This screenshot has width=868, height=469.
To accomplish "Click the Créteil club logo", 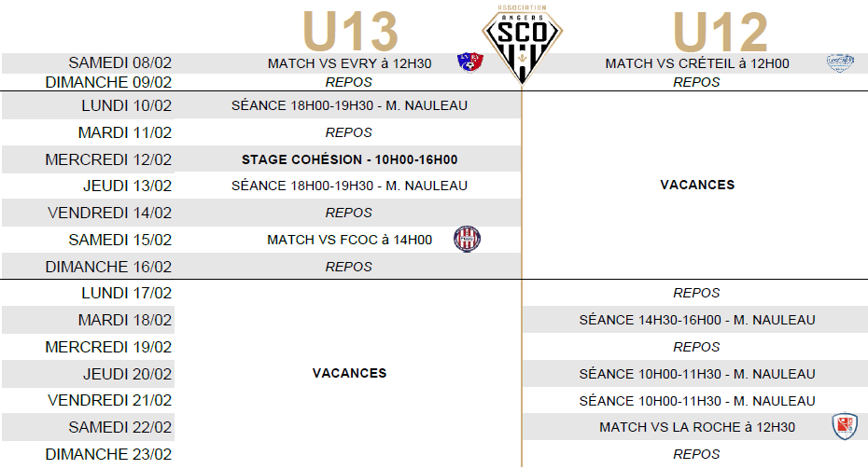I will click(x=840, y=62).
